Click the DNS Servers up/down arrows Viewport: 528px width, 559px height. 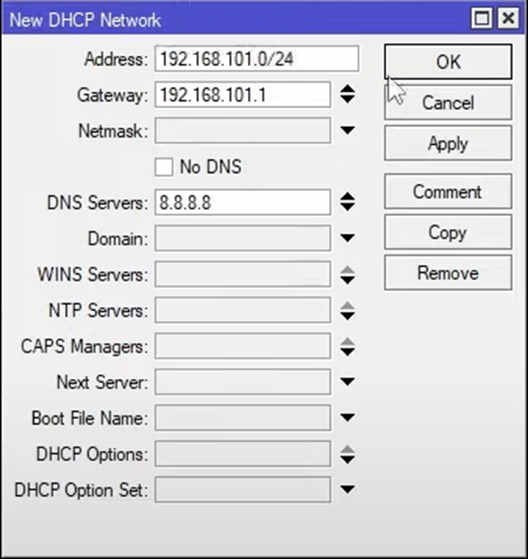(x=347, y=202)
